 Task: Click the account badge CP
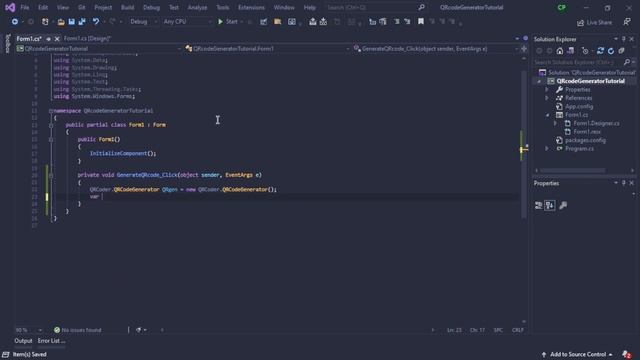click(562, 7)
